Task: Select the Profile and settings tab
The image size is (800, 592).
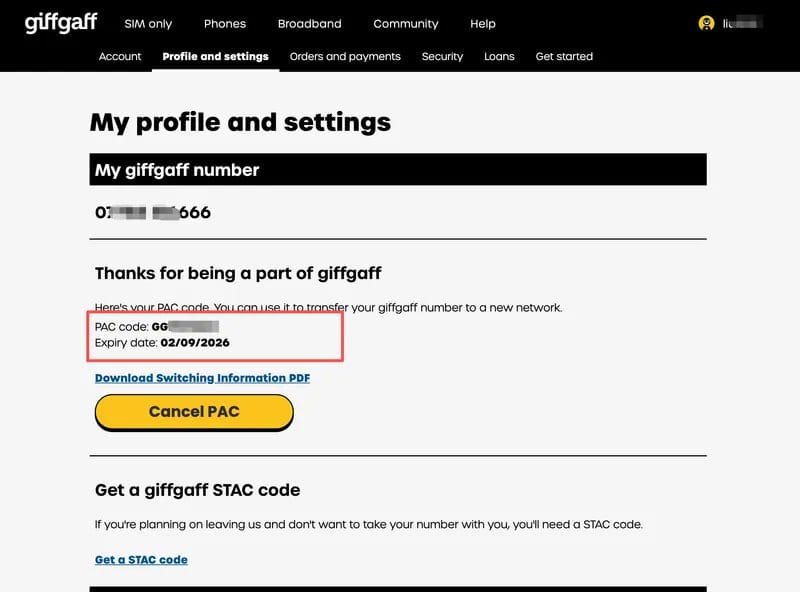Action: click(215, 56)
